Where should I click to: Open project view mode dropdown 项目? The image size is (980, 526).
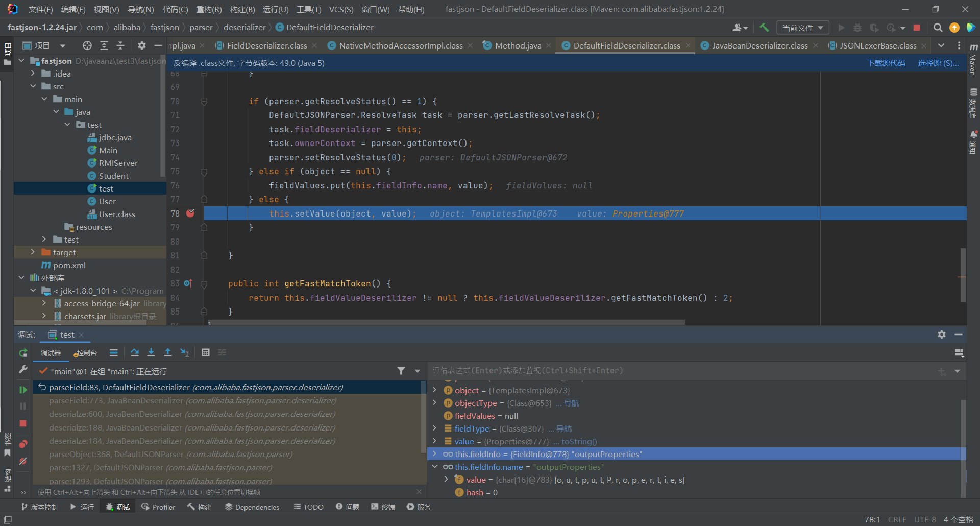[x=44, y=45]
